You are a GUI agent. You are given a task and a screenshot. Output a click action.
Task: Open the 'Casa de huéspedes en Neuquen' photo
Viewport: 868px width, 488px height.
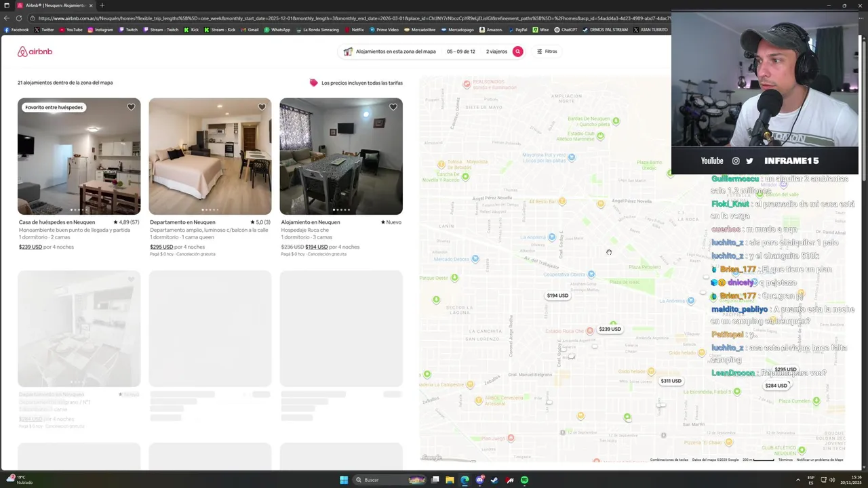click(79, 157)
